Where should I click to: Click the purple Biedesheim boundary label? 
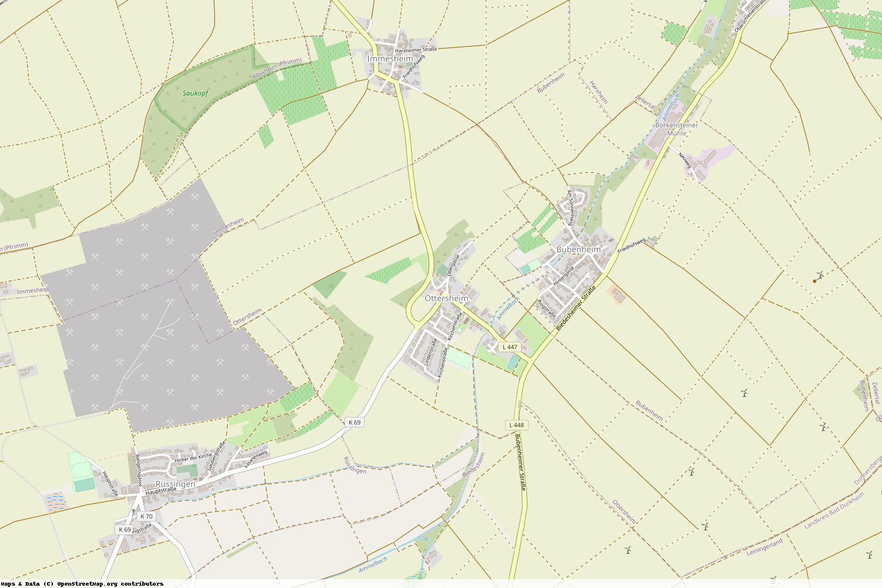[474, 465]
